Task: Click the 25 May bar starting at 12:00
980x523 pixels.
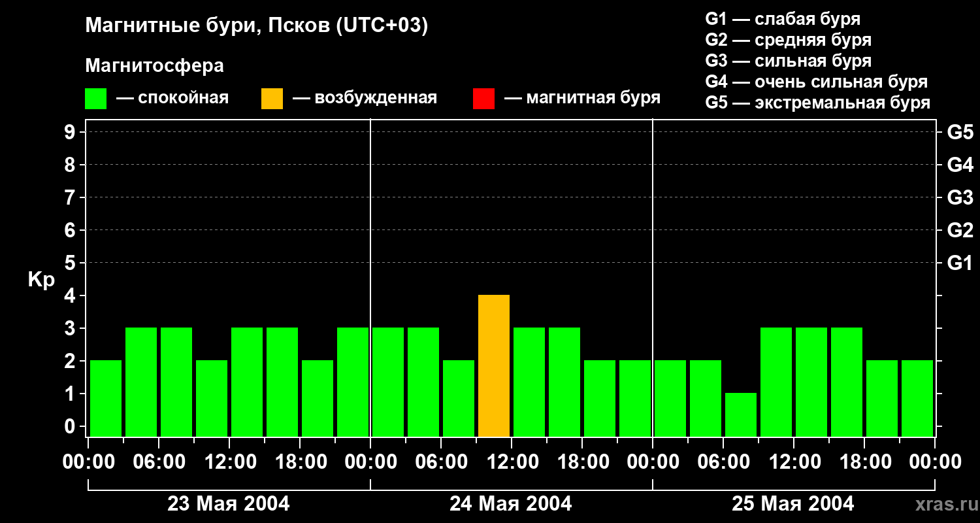Action: [811, 382]
